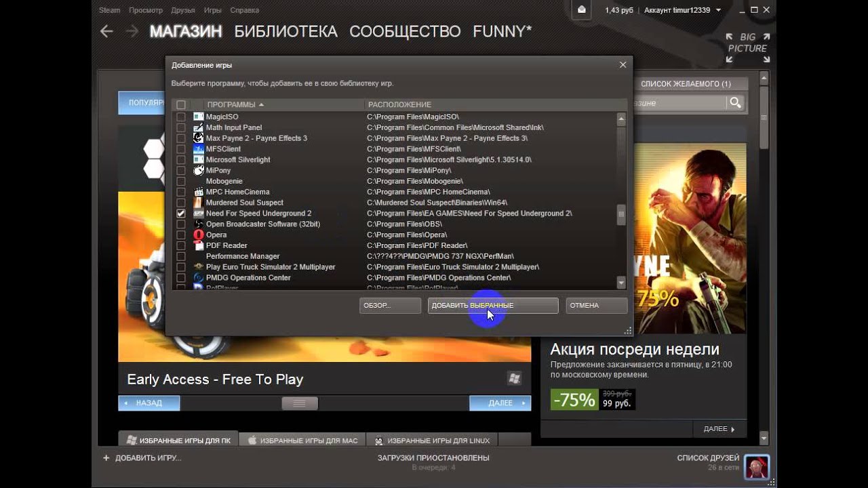Click ДАЛЕЕ arrow under Max Payne offer
Image resolution: width=868 pixels, height=488 pixels.
click(719, 429)
